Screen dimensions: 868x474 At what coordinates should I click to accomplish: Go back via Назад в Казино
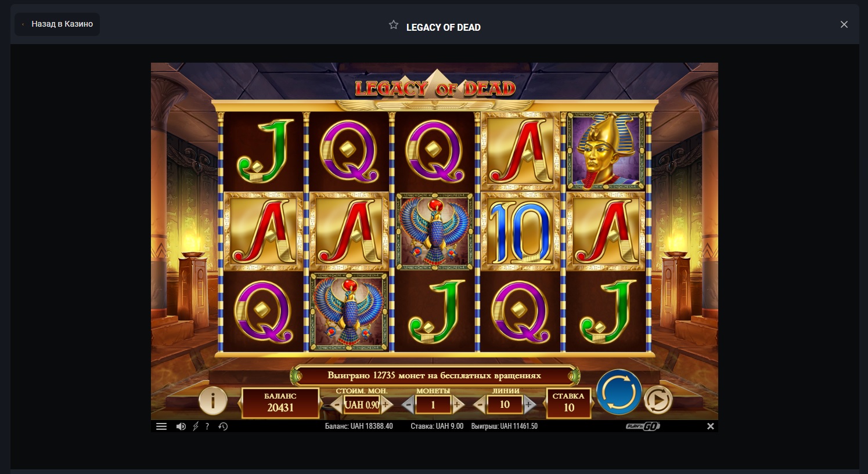tap(57, 24)
